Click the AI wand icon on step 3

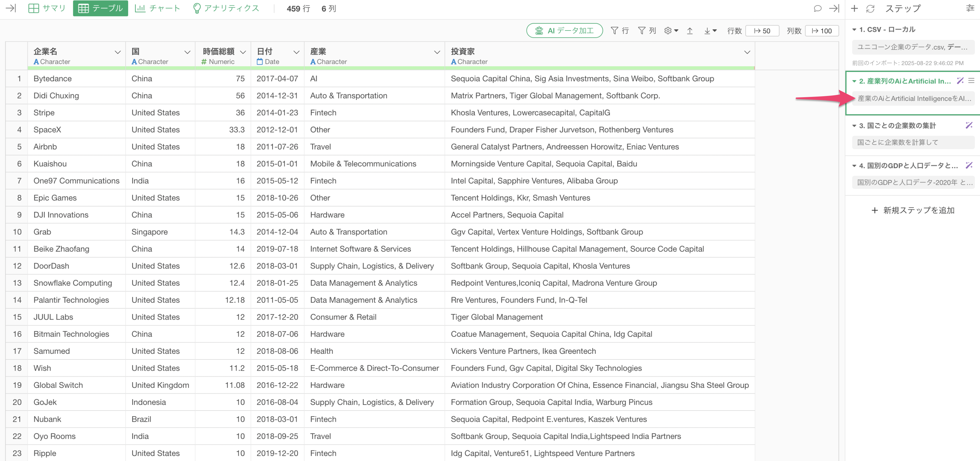coord(969,125)
